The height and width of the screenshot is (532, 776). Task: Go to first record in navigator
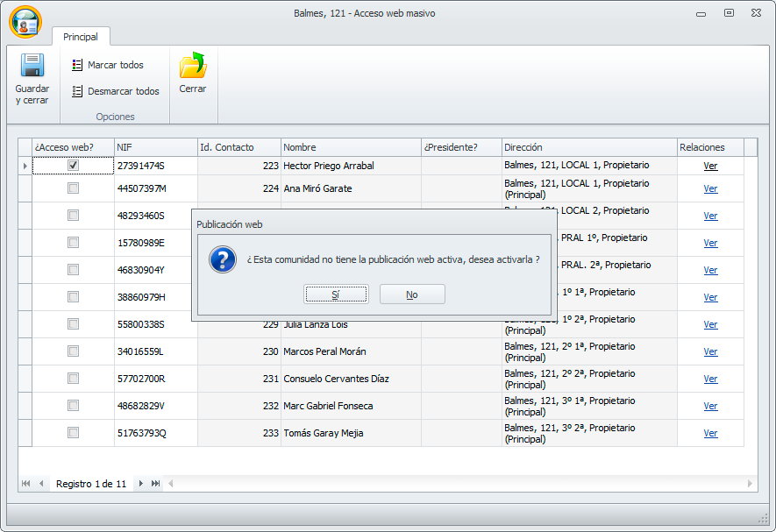(x=25, y=484)
